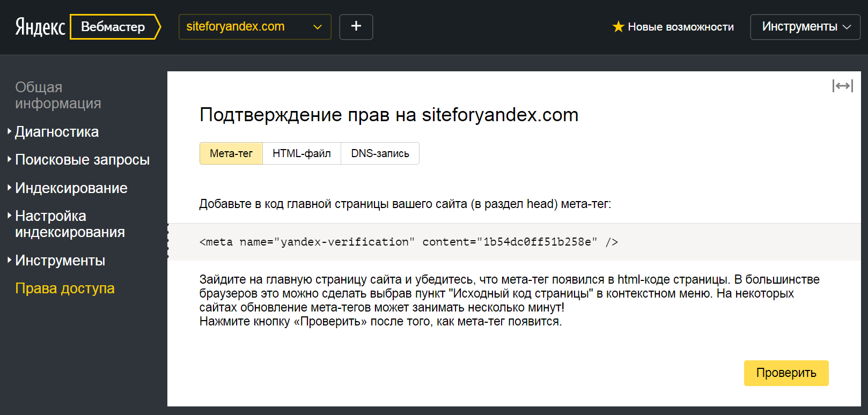The image size is (868, 415).
Task: Switch to the HTML-файл tab
Action: tap(301, 153)
